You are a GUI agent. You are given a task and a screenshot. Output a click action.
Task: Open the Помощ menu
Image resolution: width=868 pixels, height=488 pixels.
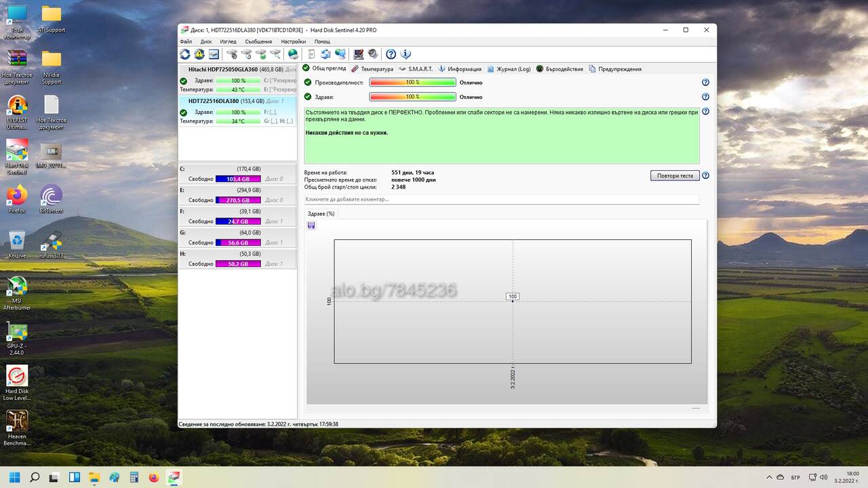pyautogui.click(x=322, y=41)
